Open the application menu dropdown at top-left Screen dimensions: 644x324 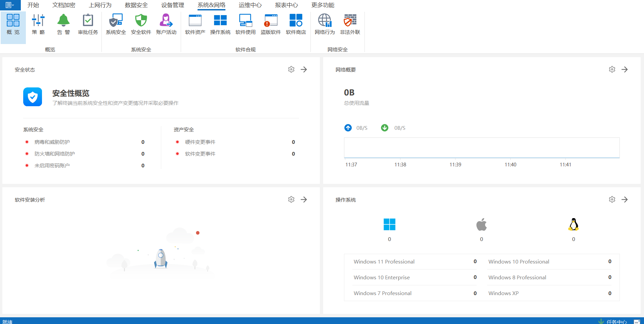(x=10, y=5)
